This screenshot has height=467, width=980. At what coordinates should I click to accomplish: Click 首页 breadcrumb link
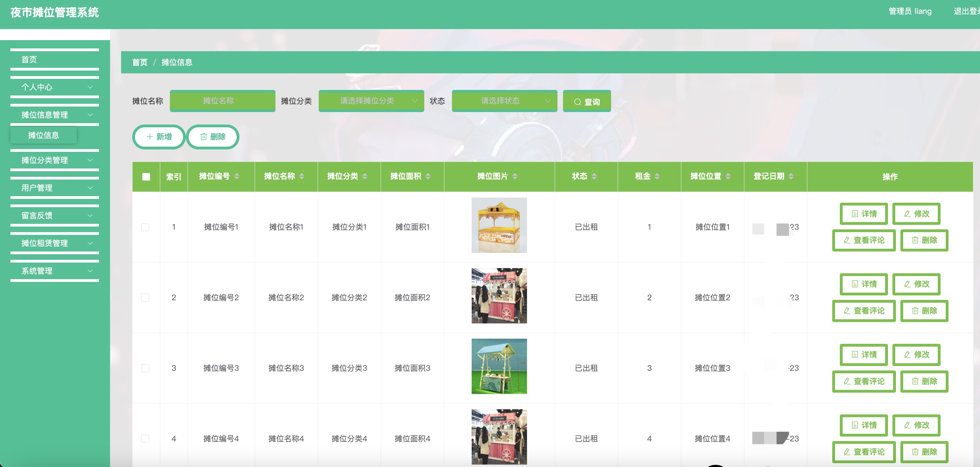click(139, 62)
